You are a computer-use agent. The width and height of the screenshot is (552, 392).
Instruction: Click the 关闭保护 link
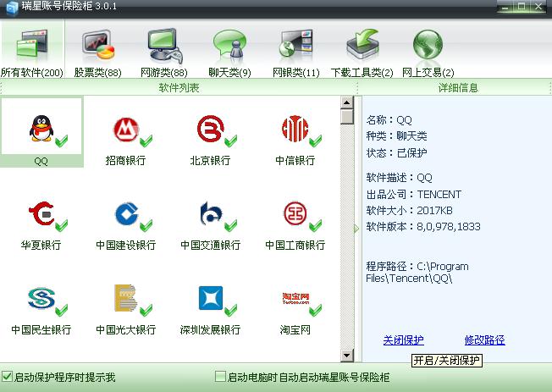[x=404, y=340]
